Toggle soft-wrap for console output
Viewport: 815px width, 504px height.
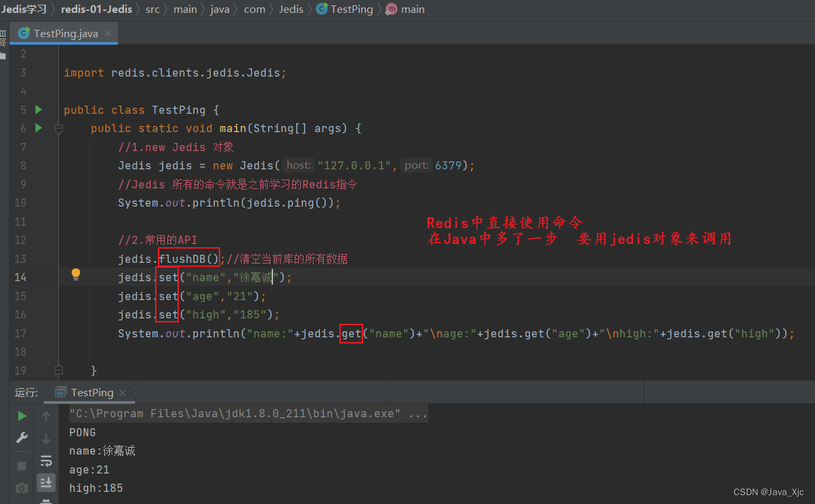click(46, 461)
